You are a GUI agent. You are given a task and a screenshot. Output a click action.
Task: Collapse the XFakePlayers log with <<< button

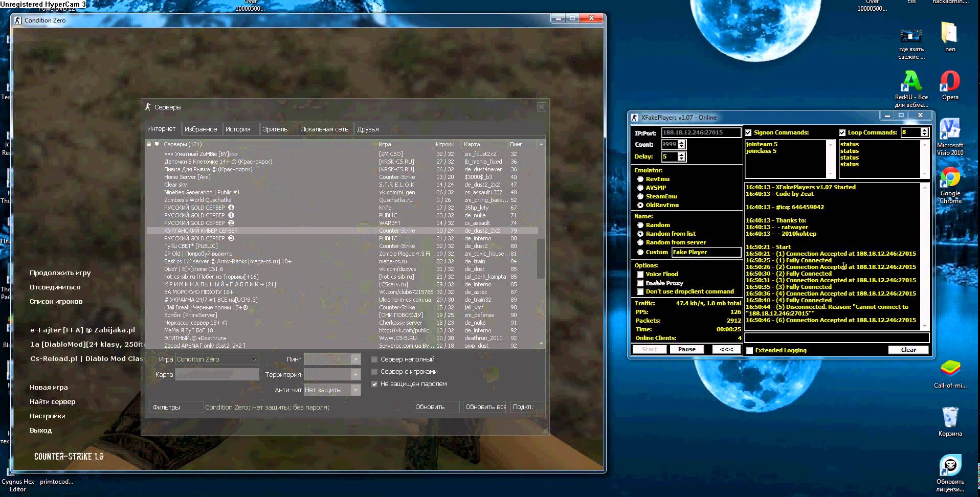click(x=726, y=349)
